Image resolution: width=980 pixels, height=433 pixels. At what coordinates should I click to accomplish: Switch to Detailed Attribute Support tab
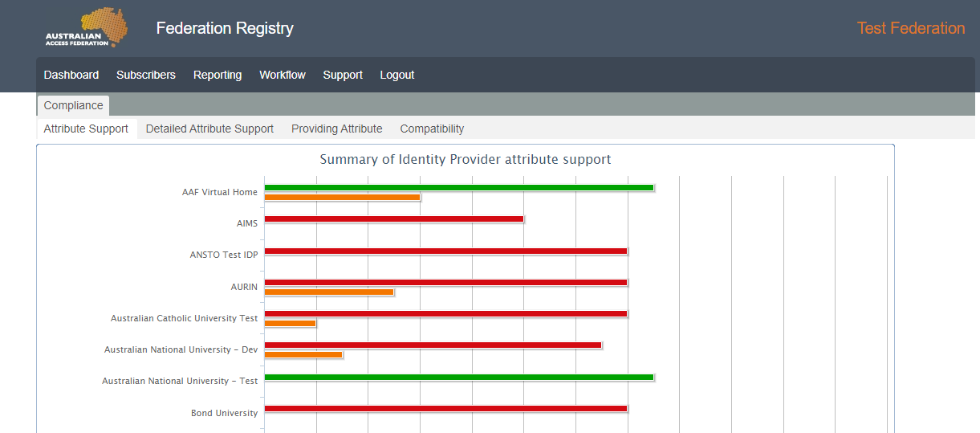(209, 129)
